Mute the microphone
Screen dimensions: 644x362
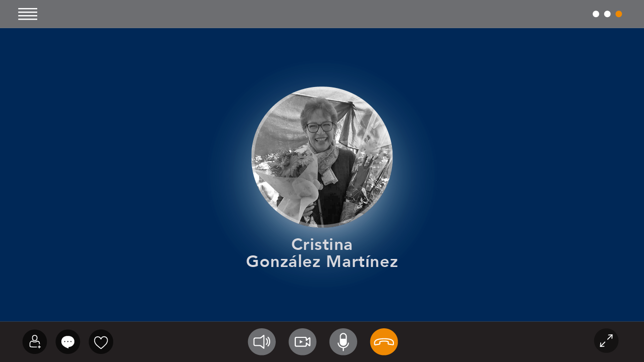[343, 342]
